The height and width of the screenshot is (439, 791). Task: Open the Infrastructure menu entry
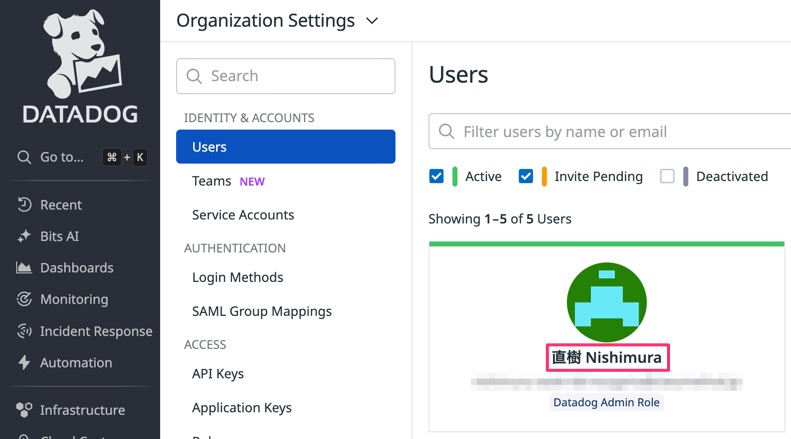coord(82,410)
